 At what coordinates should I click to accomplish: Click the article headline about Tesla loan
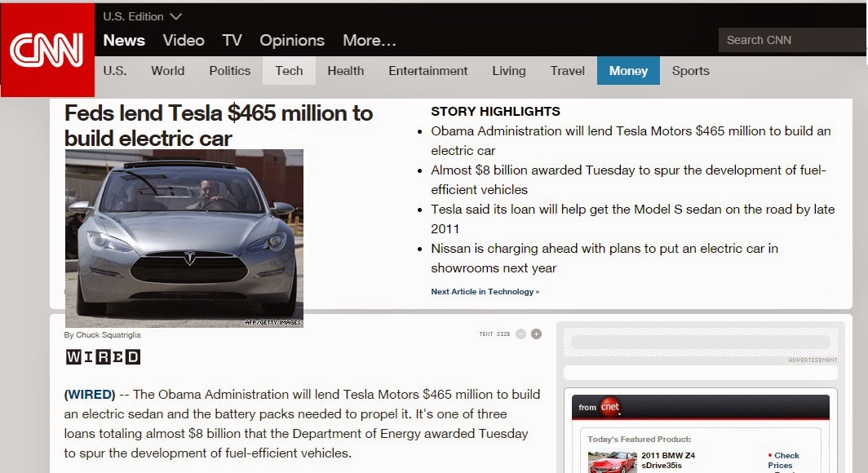(x=219, y=126)
